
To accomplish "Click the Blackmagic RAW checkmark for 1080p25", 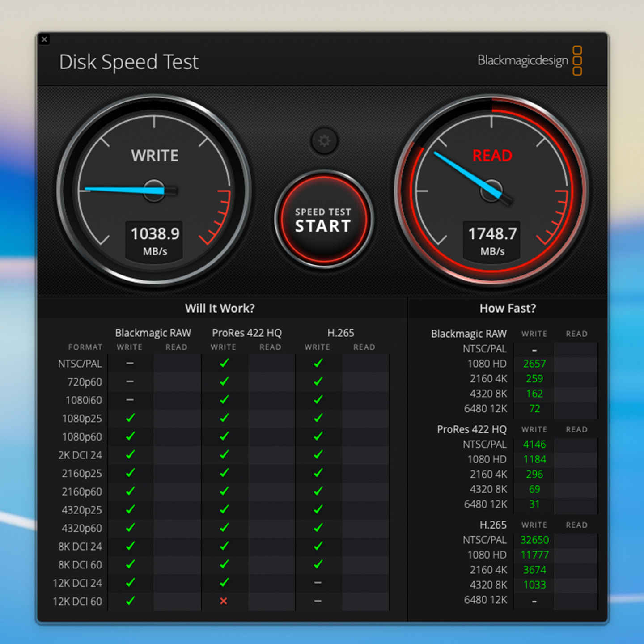I will (130, 418).
